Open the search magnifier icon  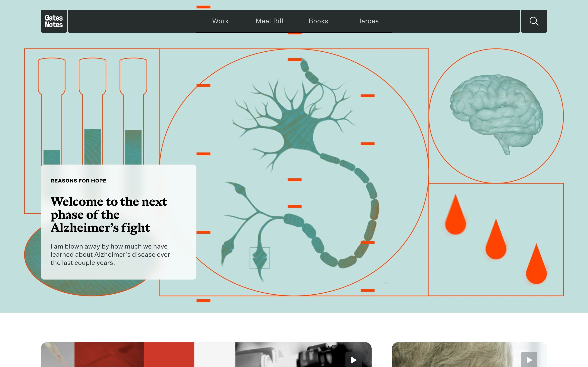pos(533,21)
